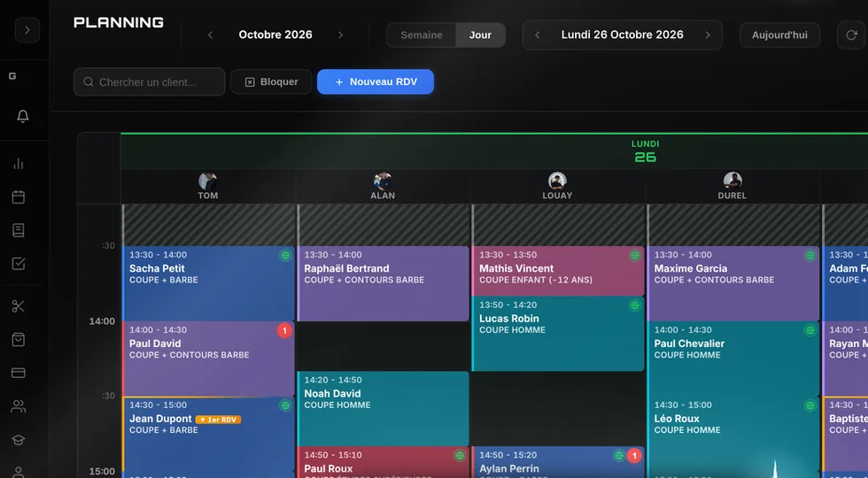Open Mathis Vincent coupe enfant appointment

pyautogui.click(x=558, y=271)
